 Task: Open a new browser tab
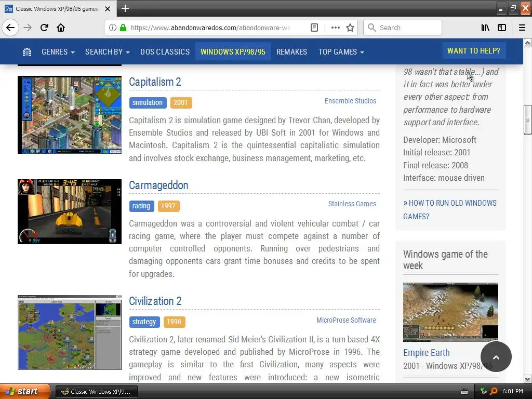125,8
